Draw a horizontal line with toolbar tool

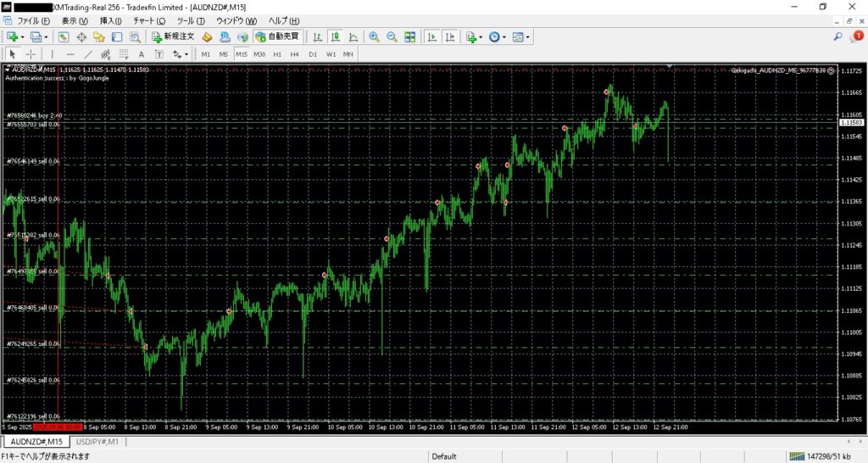tap(70, 53)
